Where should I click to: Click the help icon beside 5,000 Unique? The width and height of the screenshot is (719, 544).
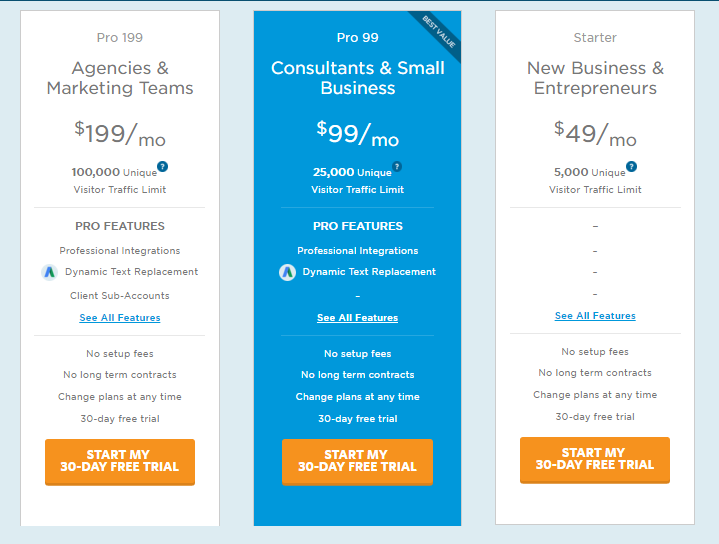tap(631, 167)
